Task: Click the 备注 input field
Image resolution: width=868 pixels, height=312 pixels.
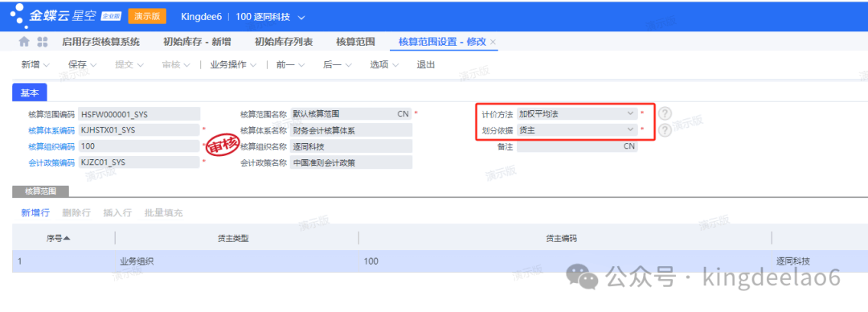Action: 577,146
